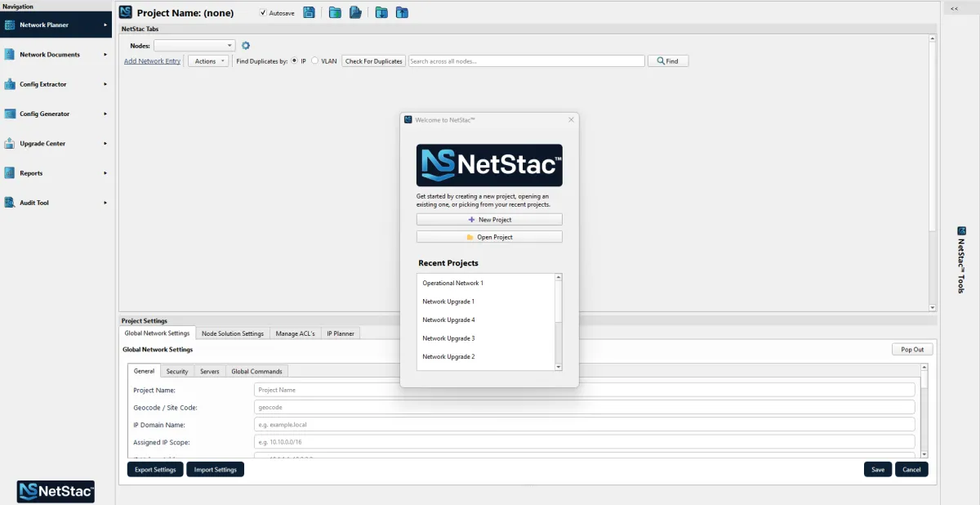Open the Nodes dropdown list

[194, 46]
